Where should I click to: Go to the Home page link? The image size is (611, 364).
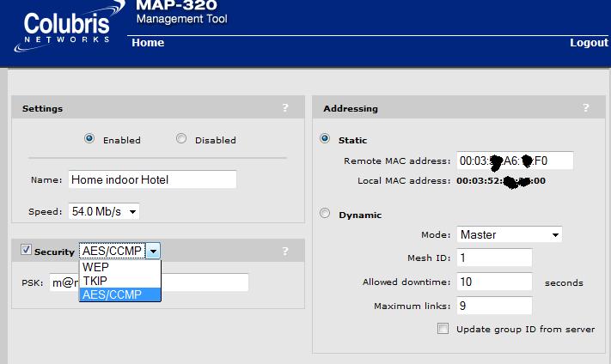pos(148,42)
